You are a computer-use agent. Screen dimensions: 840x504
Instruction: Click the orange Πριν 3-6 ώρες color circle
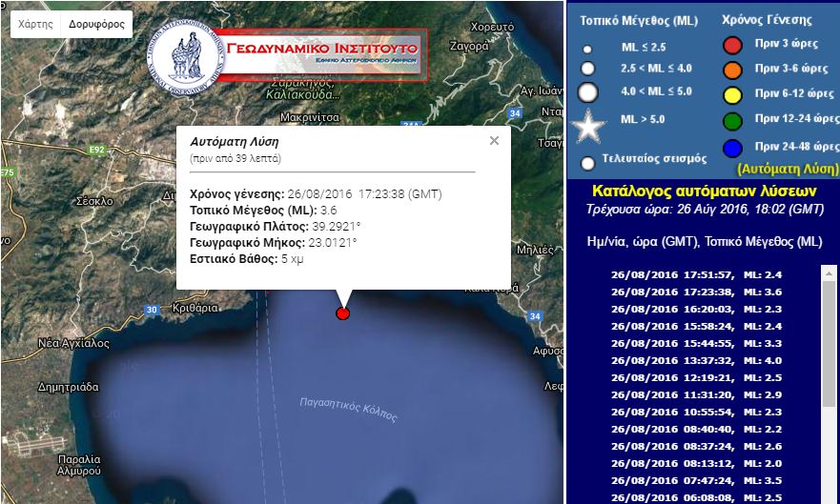[x=732, y=69]
